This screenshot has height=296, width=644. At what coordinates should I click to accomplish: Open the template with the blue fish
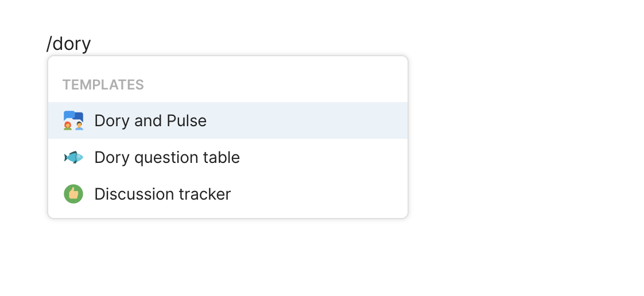coord(227,157)
